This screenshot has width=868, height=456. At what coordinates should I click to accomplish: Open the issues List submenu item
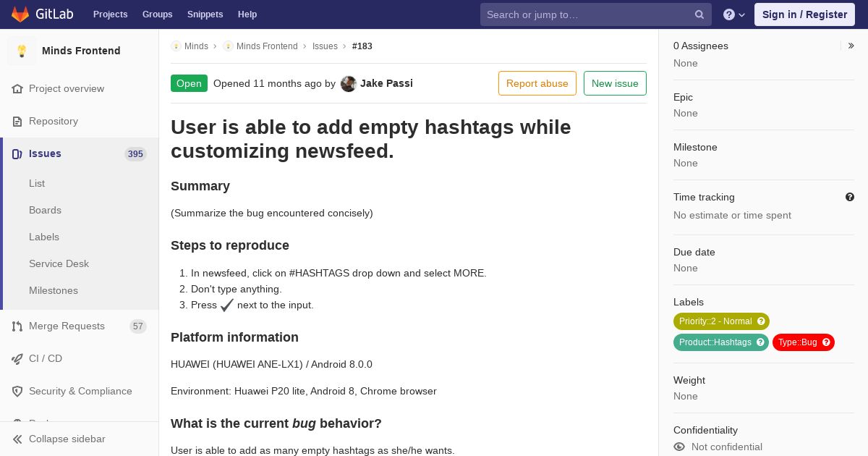pos(37,183)
